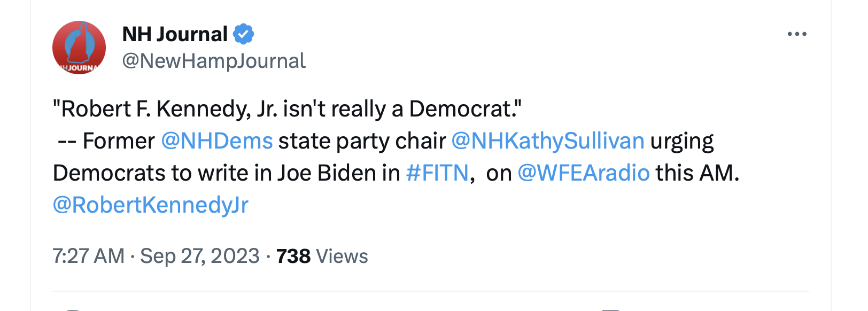Open the NH Journal profile avatar
The image size is (868, 311).
79,48
